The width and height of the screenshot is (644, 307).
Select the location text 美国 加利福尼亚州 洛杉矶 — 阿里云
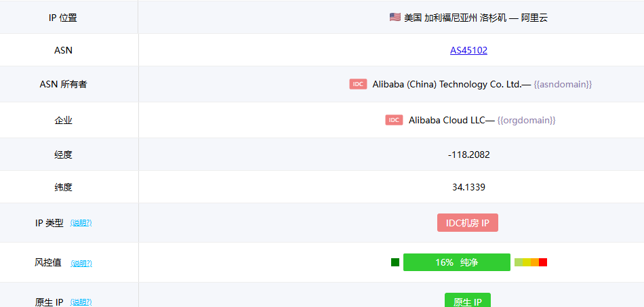[x=476, y=18]
